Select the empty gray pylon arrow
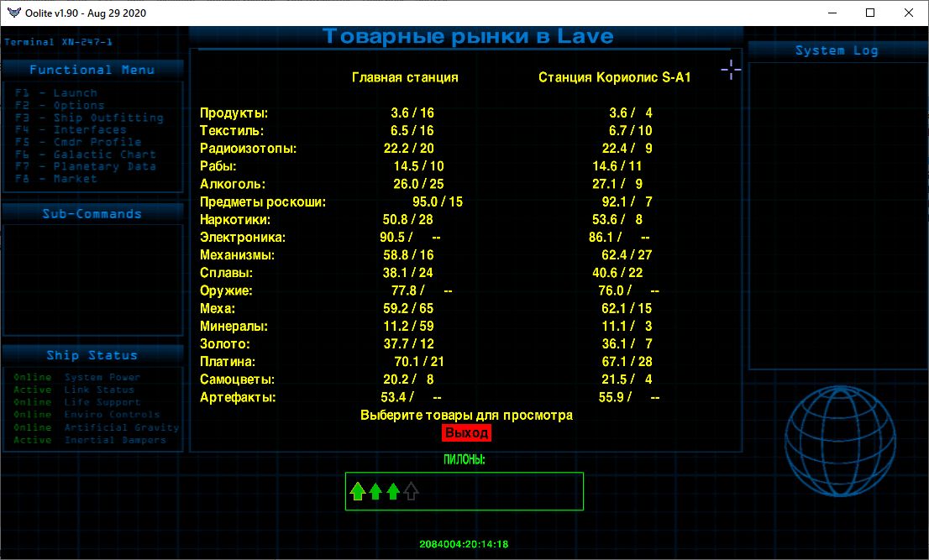 (x=411, y=491)
